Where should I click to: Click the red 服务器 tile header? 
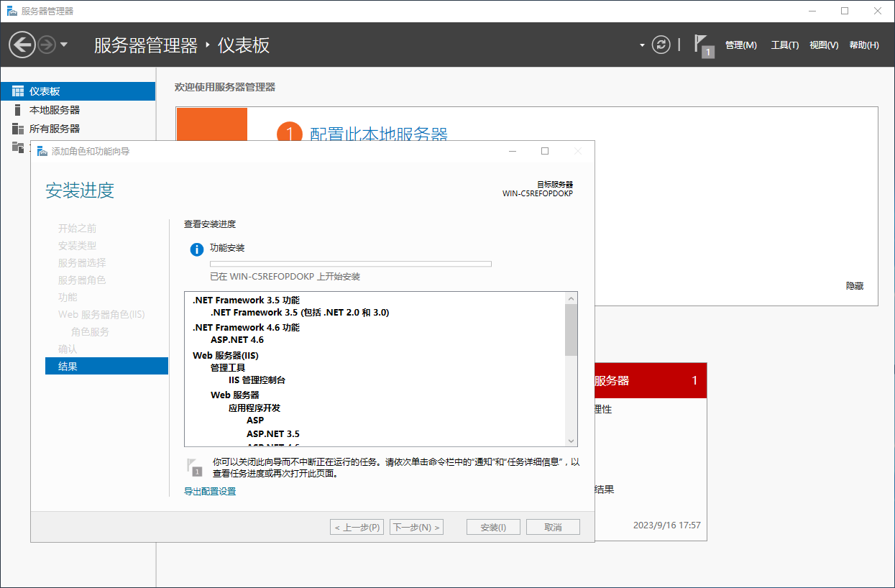(651, 380)
